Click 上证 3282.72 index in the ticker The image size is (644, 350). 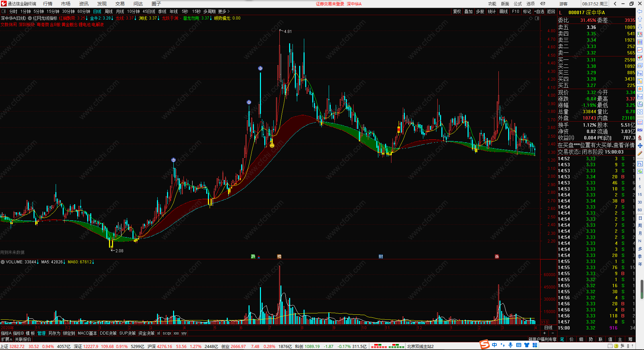point(12,346)
